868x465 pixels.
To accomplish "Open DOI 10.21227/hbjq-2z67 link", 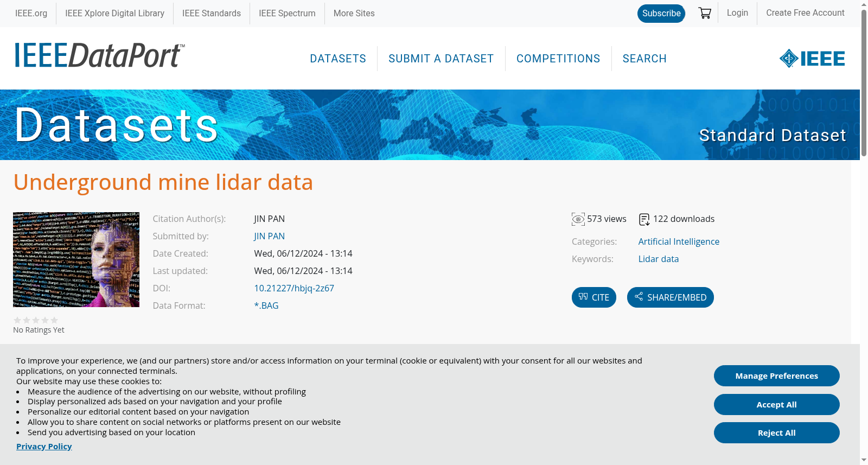I will (294, 289).
